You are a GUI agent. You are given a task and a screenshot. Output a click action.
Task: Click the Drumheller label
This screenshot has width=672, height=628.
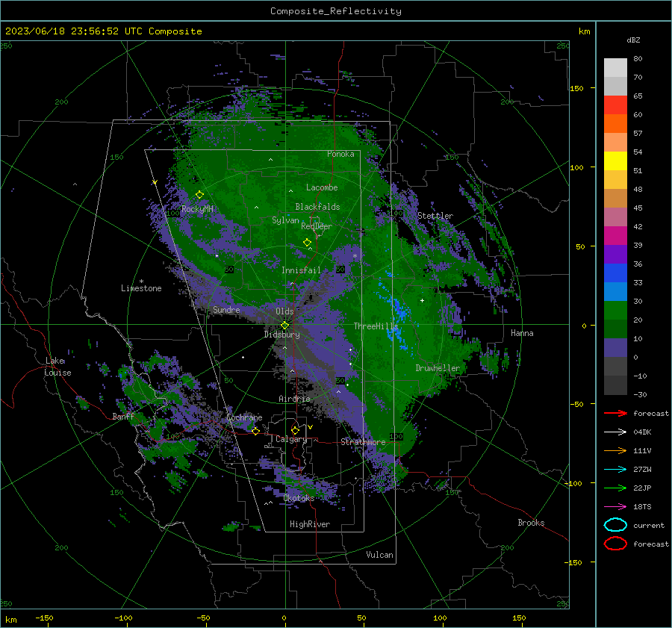tap(438, 368)
